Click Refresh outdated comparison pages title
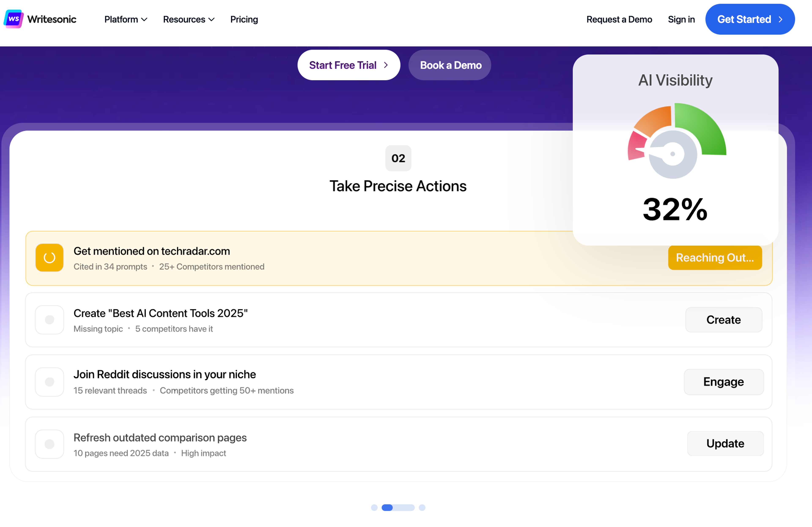 pyautogui.click(x=160, y=438)
